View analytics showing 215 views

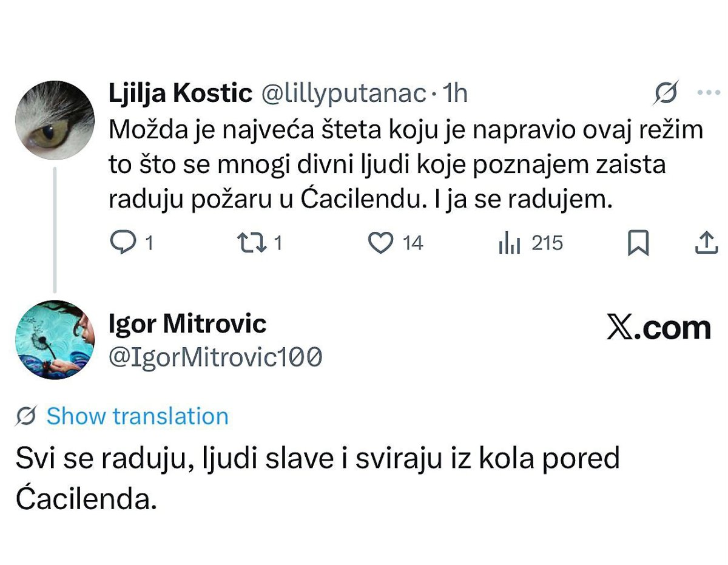(x=510, y=243)
